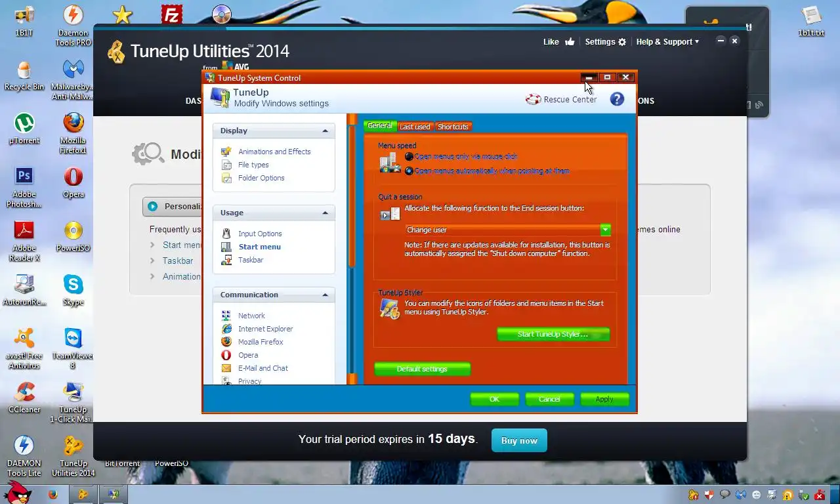Click Default settings button
The width and height of the screenshot is (840, 504).
point(422,369)
